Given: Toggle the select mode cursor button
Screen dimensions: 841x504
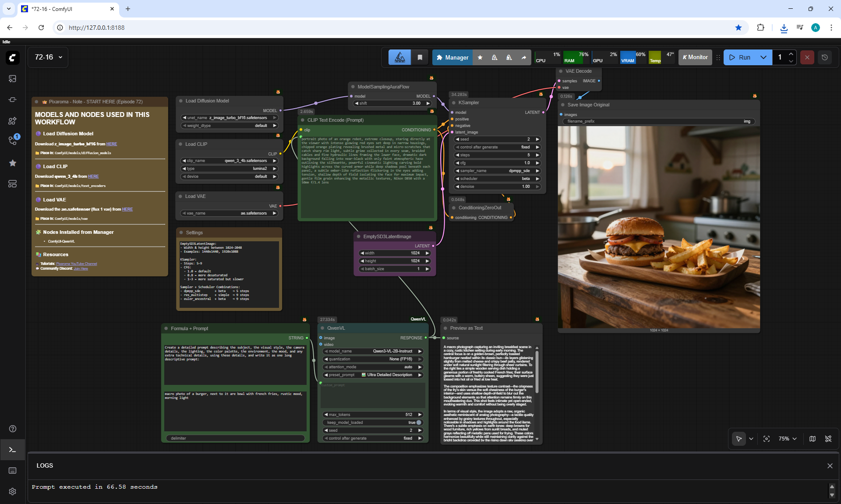Looking at the screenshot, I should click(x=739, y=439).
